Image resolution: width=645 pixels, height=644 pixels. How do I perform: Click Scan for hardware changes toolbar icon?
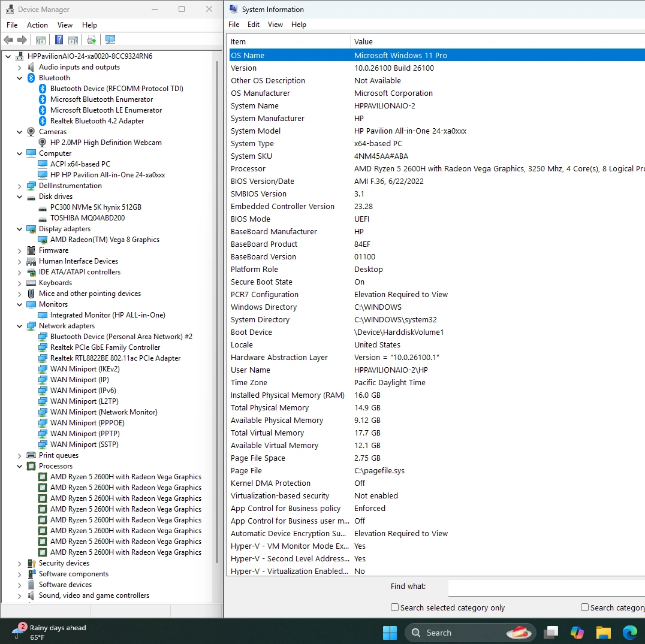(110, 40)
